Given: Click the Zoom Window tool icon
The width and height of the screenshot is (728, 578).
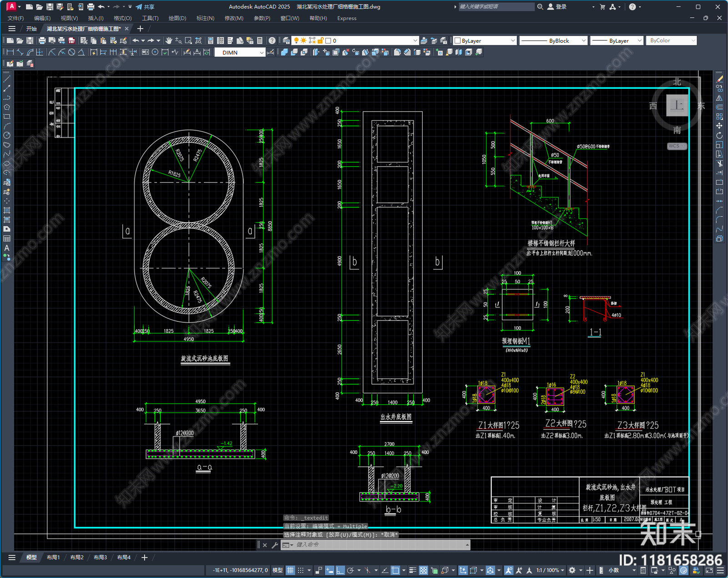Looking at the screenshot, I should [188, 41].
